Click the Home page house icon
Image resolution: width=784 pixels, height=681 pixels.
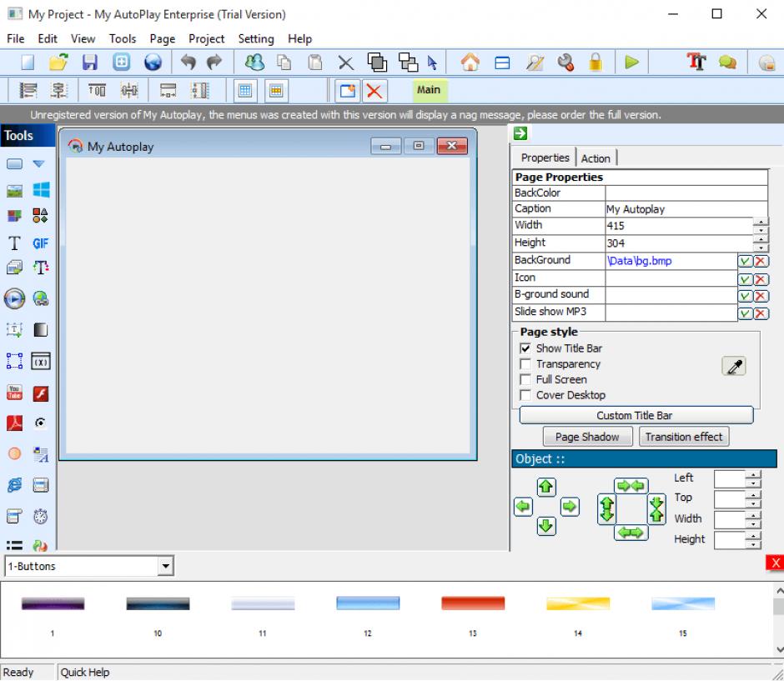coord(470,63)
